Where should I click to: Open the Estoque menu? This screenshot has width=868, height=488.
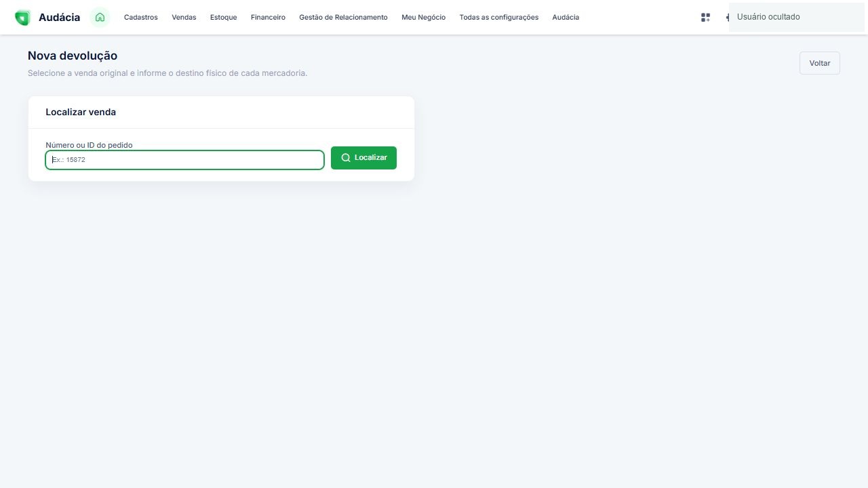click(224, 18)
